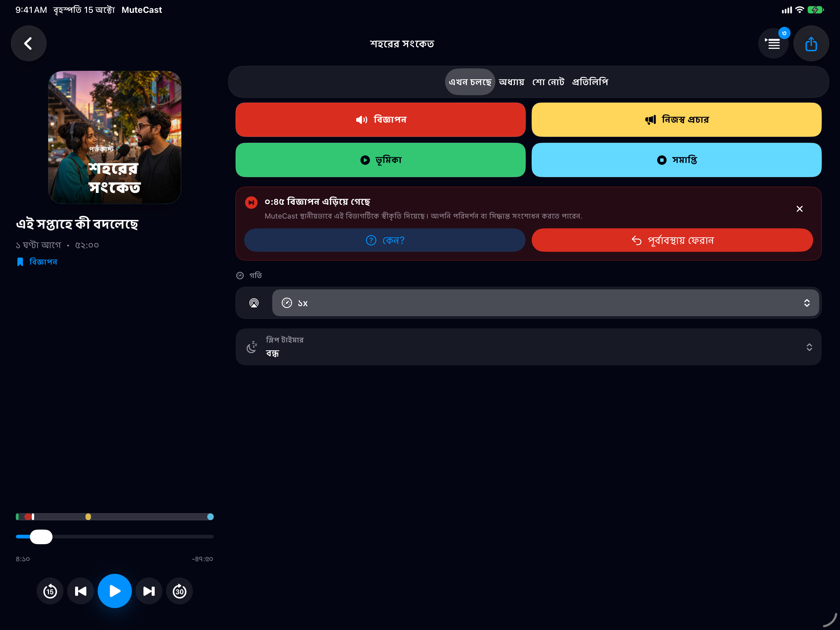The image size is (840, 630).
Task: Skip back 15 seconds
Action: [50, 591]
